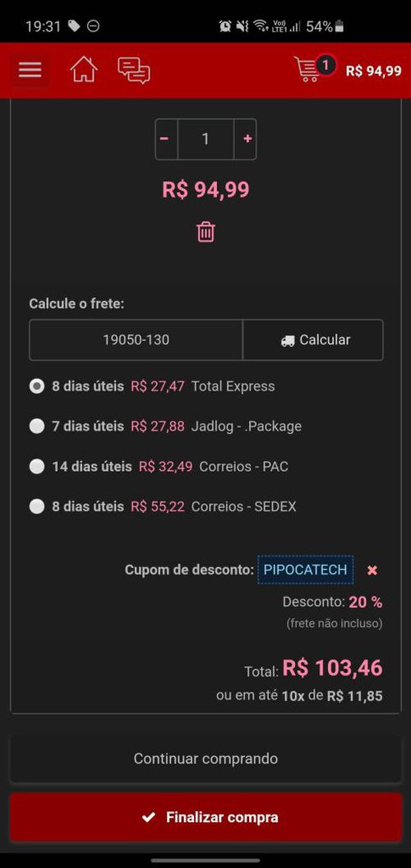Viewport: 411px width, 868px height.
Task: Tap the battery status indicator
Action: click(339, 26)
